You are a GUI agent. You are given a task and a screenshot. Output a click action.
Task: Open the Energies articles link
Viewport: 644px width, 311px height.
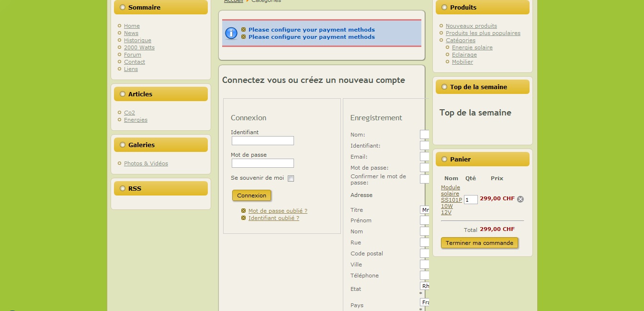coord(136,120)
